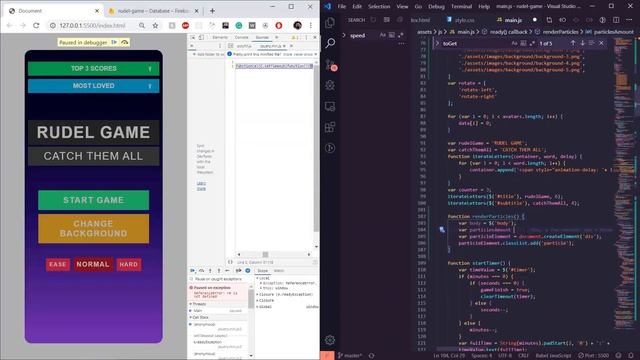This screenshot has width=640, height=360.
Task: Toggle match case in Search sidebar
Action: click(x=382, y=35)
